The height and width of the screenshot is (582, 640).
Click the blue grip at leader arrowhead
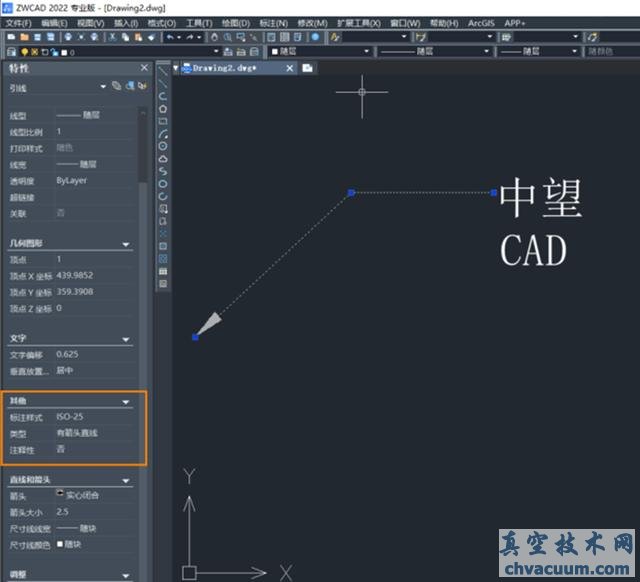(195, 337)
